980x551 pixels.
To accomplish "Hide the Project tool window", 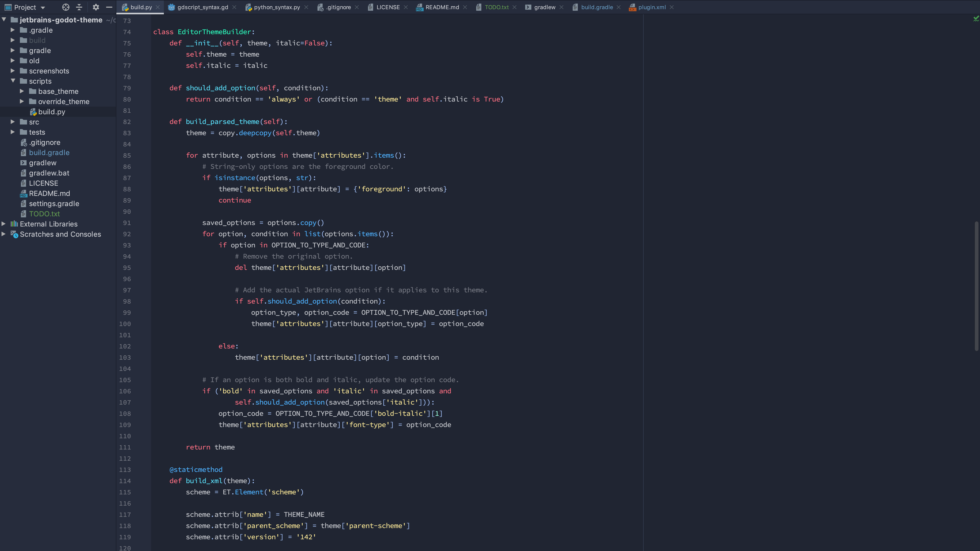I will (109, 7).
